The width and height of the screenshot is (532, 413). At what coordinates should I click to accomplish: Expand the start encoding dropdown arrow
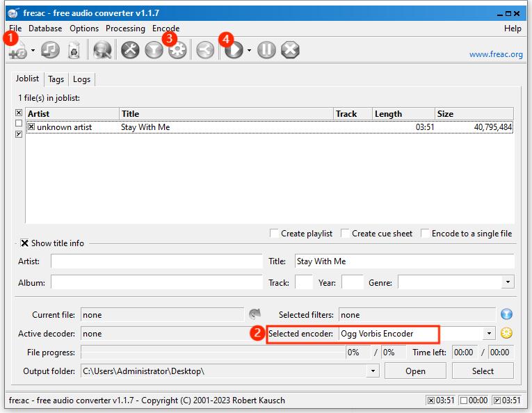[249, 50]
